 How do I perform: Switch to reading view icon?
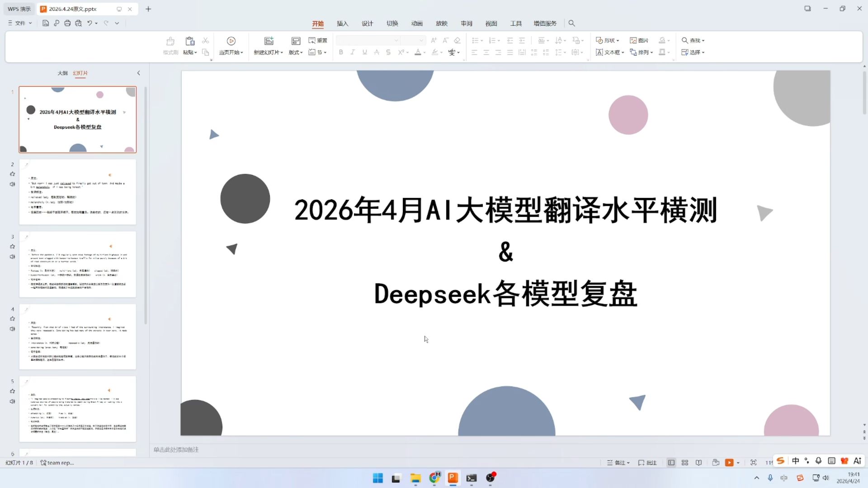(698, 463)
